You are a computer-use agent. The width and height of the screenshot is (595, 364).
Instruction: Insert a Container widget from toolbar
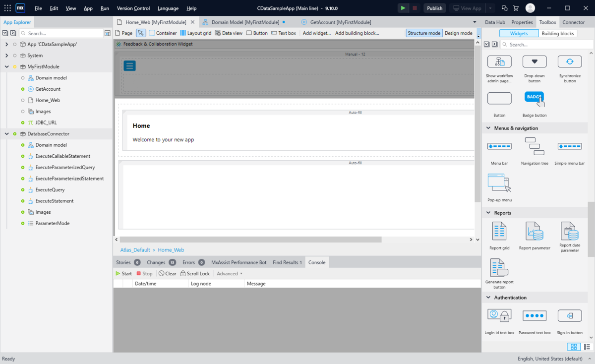click(163, 33)
